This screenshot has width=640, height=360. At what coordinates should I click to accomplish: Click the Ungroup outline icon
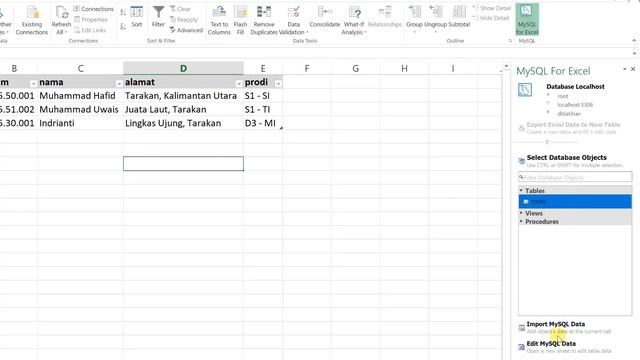[x=436, y=11]
